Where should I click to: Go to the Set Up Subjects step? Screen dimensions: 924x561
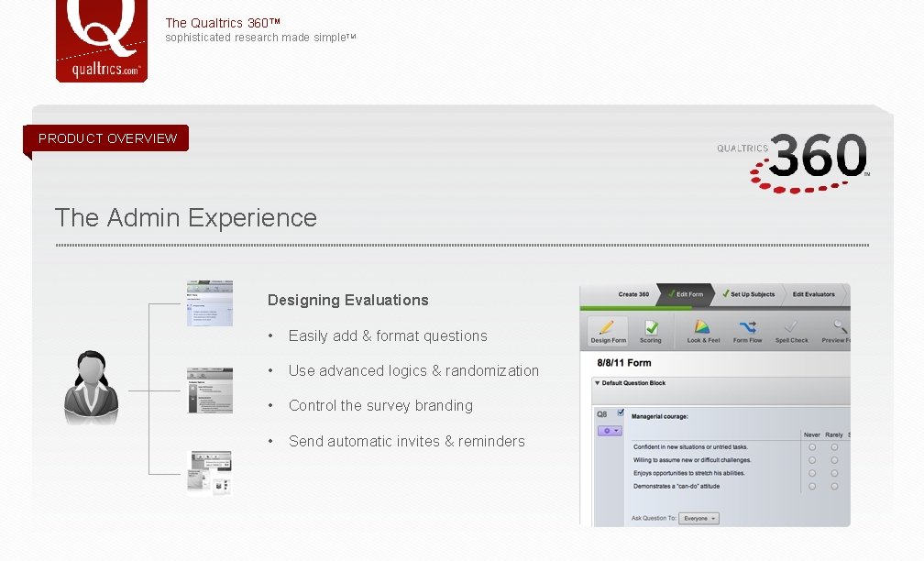(748, 294)
